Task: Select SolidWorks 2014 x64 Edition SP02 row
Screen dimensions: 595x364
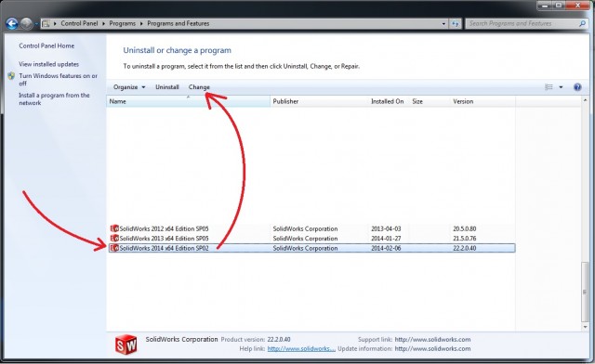Action: pos(312,248)
